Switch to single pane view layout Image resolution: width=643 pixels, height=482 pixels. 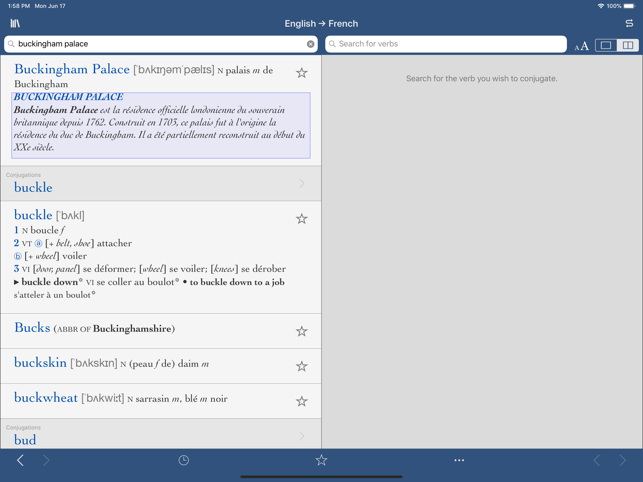click(606, 45)
